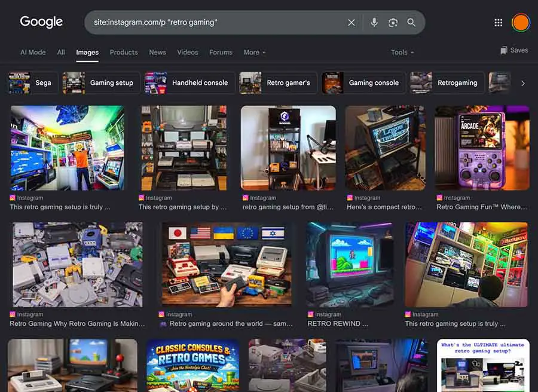538x392 pixels.
Task: Open "Here's a compact retro..." link
Action: click(384, 207)
